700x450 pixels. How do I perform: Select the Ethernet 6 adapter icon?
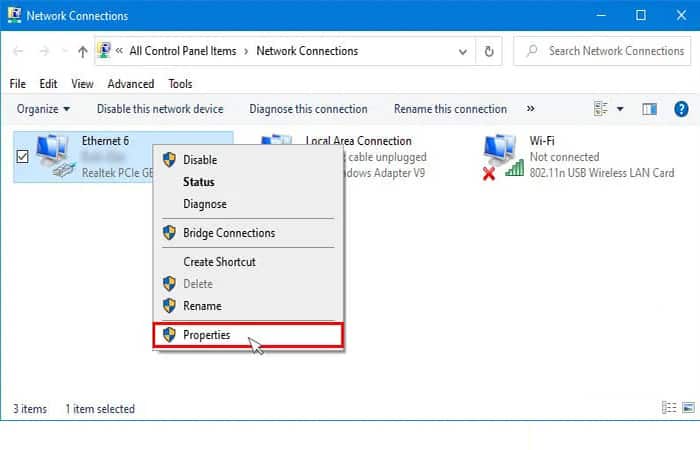(x=55, y=155)
